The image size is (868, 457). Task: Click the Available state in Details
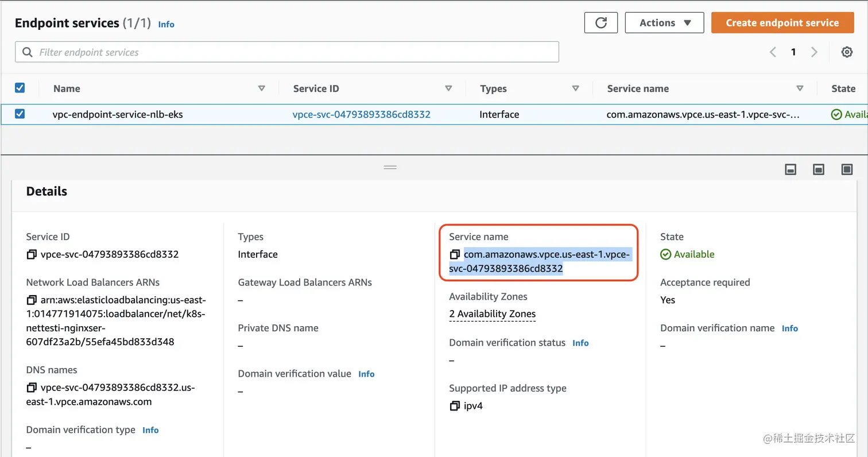coord(688,254)
